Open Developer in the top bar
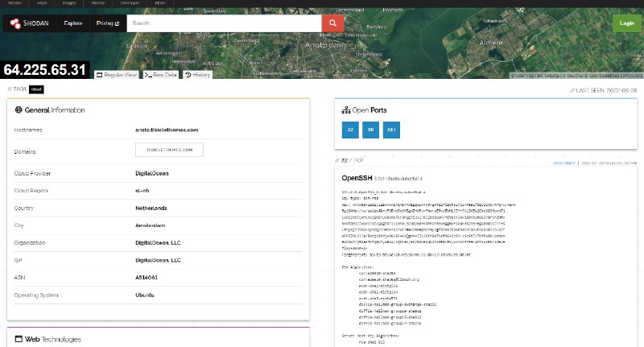 [130, 3]
